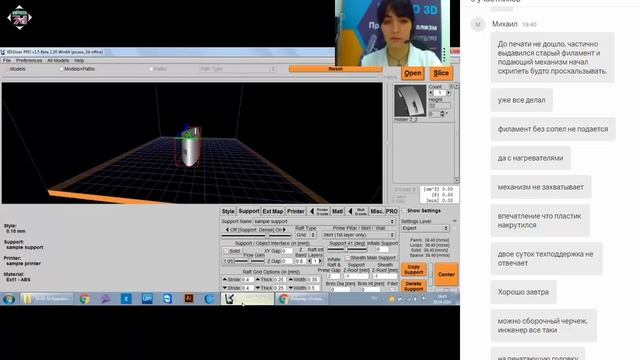Open the Prime Pillar / Skirt dropdown
The width and height of the screenshot is (640, 360).
pyautogui.click(x=358, y=235)
